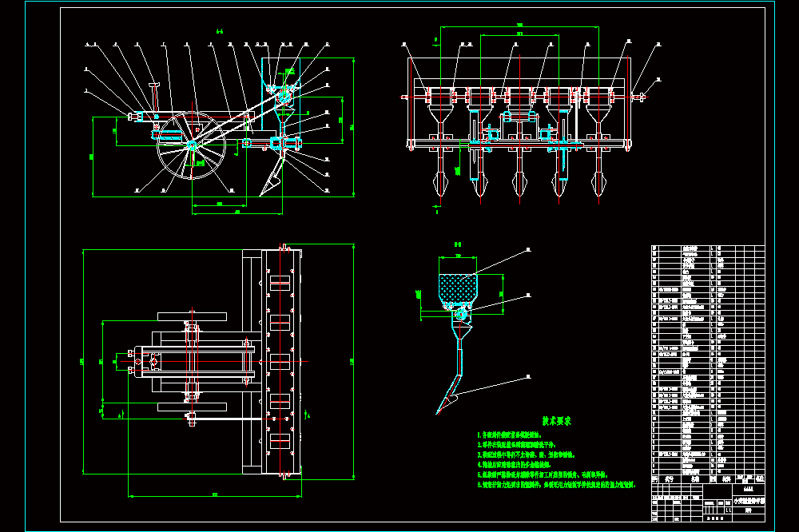
Task: Select the top wheel tread rectangle in plan view
Action: [x=192, y=316]
